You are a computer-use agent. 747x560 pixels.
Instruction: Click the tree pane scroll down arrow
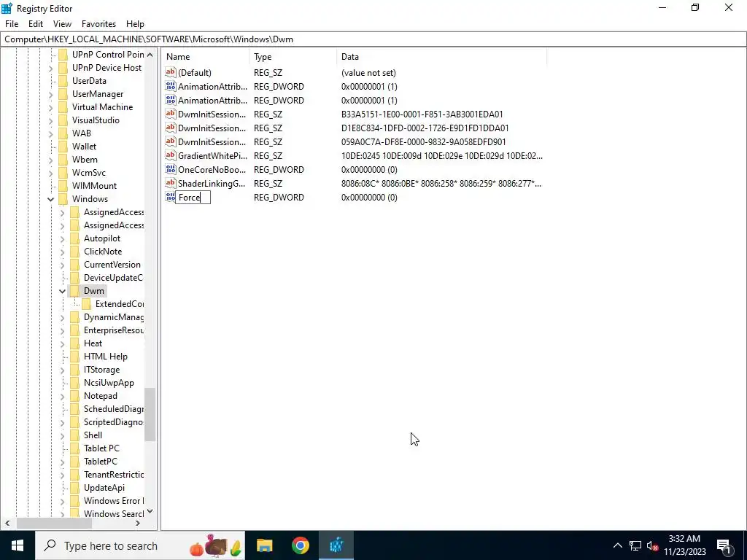(150, 511)
